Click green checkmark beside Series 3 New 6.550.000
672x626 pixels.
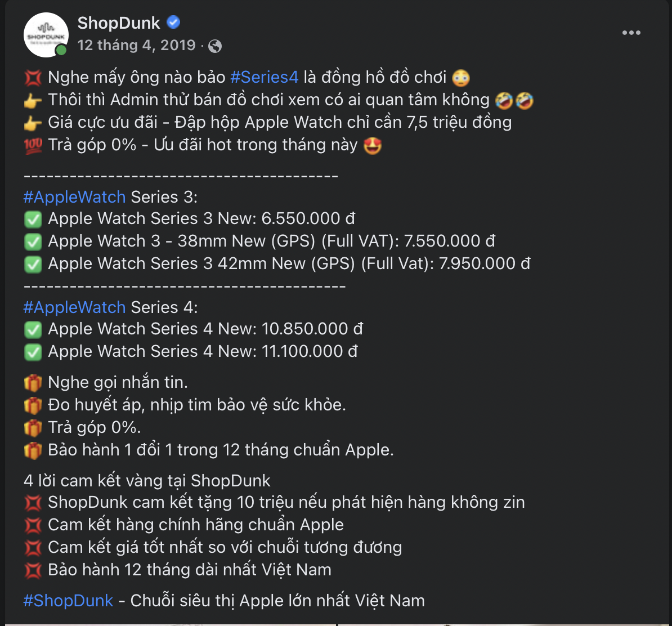point(33,219)
